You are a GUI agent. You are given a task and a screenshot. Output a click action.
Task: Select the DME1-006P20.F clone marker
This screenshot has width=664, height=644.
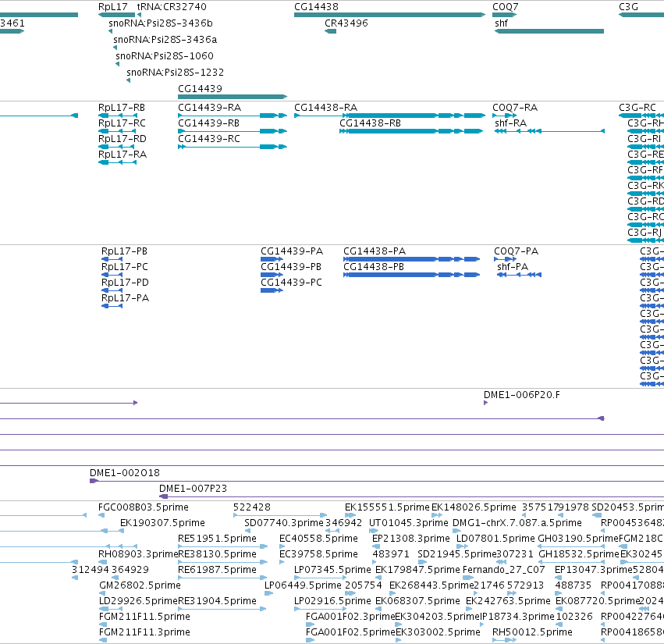[x=486, y=403]
